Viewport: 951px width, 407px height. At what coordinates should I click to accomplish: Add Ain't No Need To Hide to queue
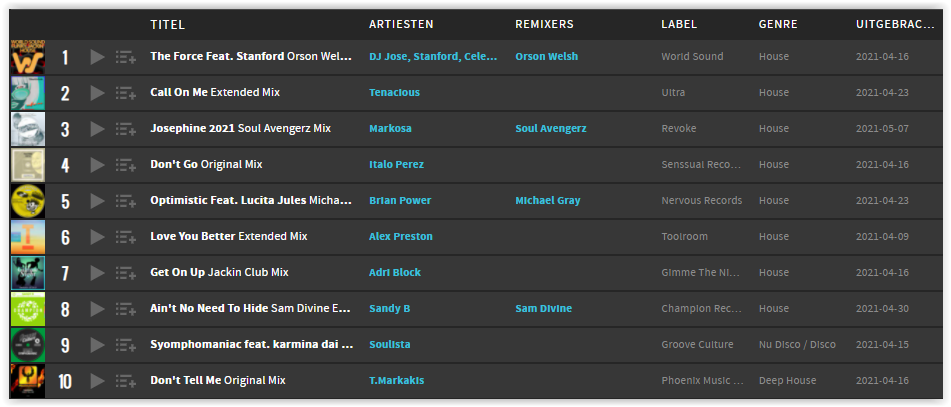126,309
